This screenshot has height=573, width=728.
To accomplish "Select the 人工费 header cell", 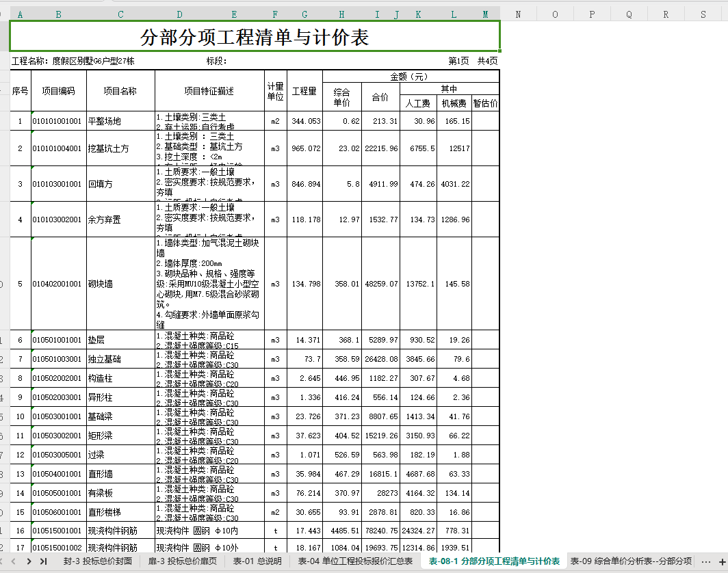I will 418,103.
